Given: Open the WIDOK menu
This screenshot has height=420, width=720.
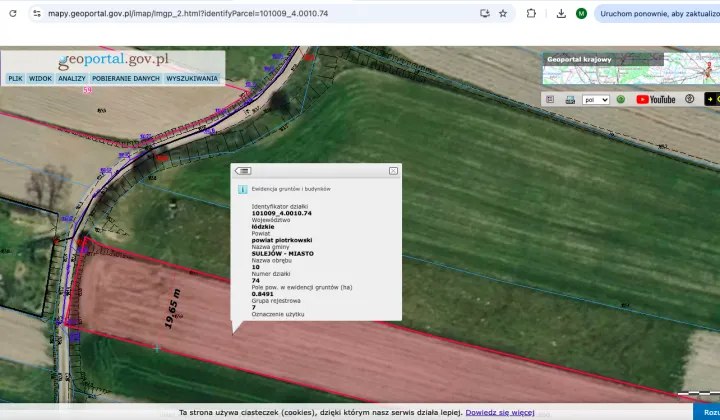Looking at the screenshot, I should [x=40, y=78].
